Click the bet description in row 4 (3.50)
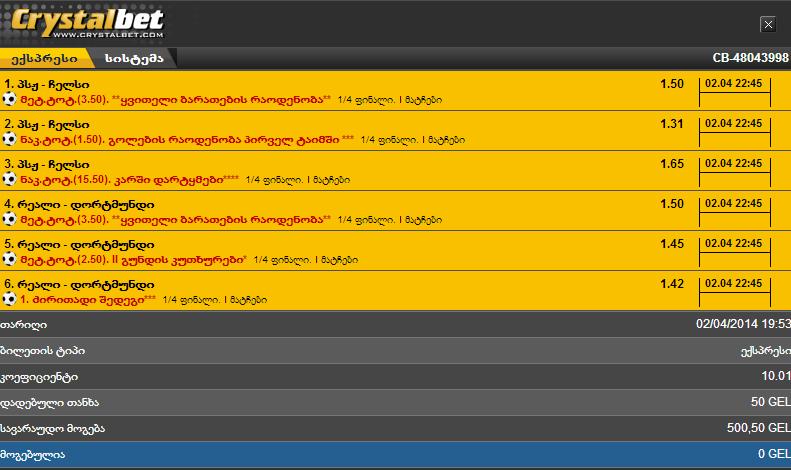 click(x=176, y=219)
